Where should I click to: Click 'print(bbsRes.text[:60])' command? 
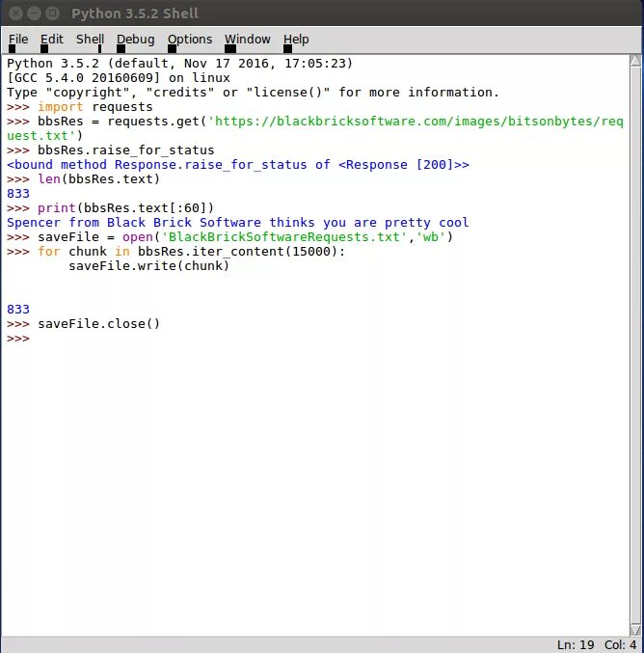tap(125, 207)
